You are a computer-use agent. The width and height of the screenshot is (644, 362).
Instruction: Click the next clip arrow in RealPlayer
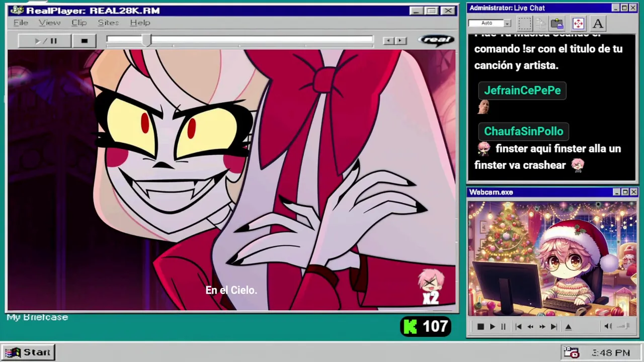(x=400, y=41)
